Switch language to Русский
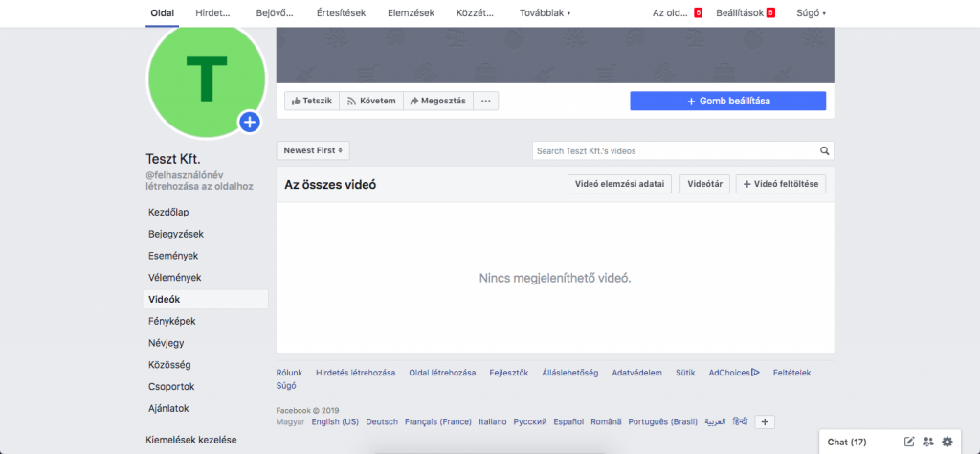 pos(530,422)
